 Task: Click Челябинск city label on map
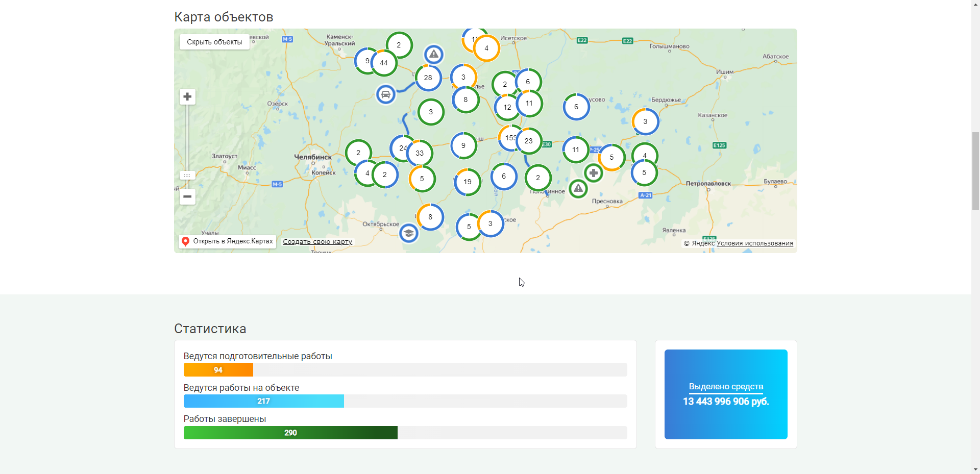[x=313, y=157]
